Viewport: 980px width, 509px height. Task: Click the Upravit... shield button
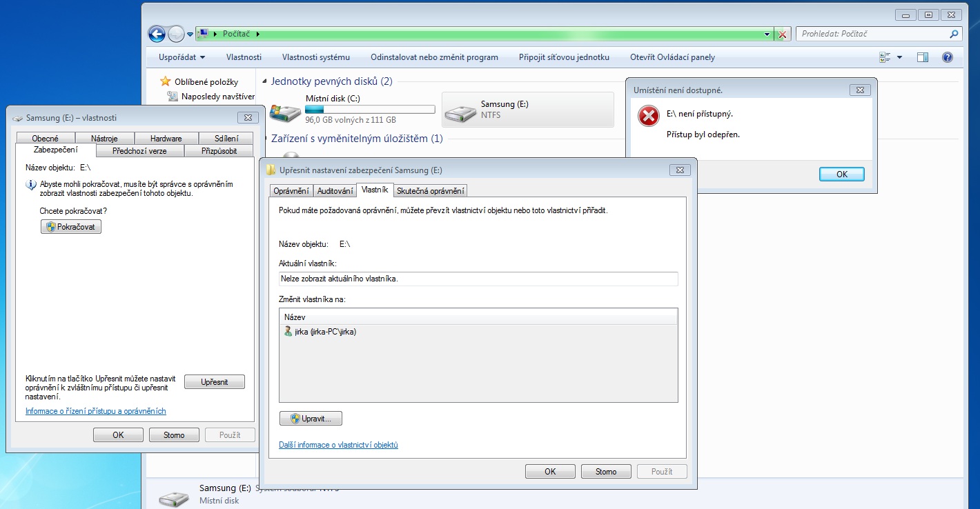[x=311, y=418]
